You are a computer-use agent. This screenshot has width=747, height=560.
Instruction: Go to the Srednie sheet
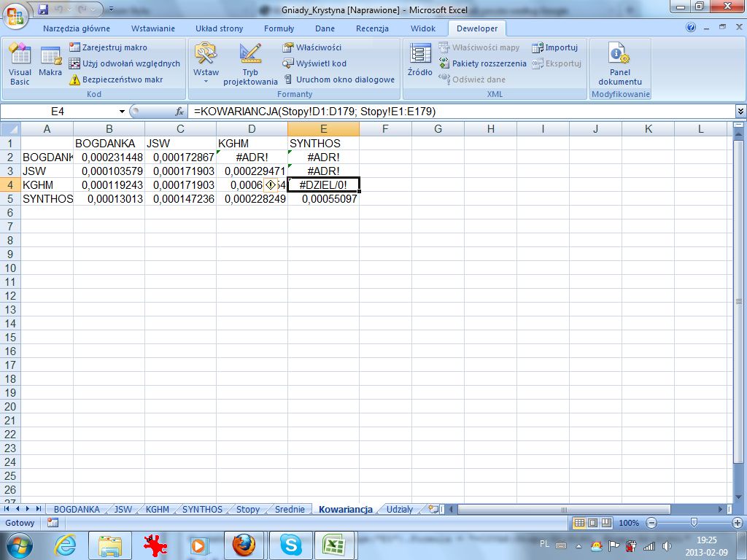290,509
